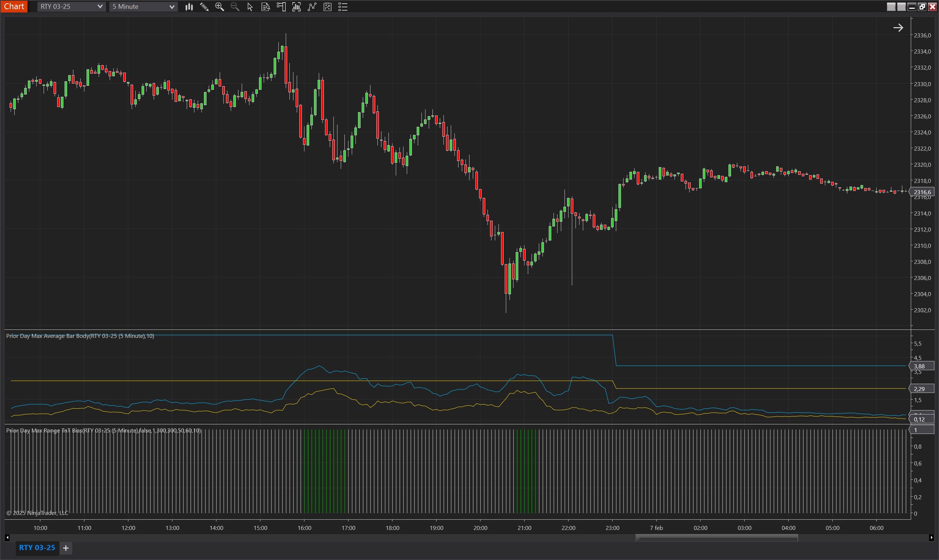Screen dimensions: 939x560
Task: Click the 0,12 indicator value marker
Action: tap(921, 419)
